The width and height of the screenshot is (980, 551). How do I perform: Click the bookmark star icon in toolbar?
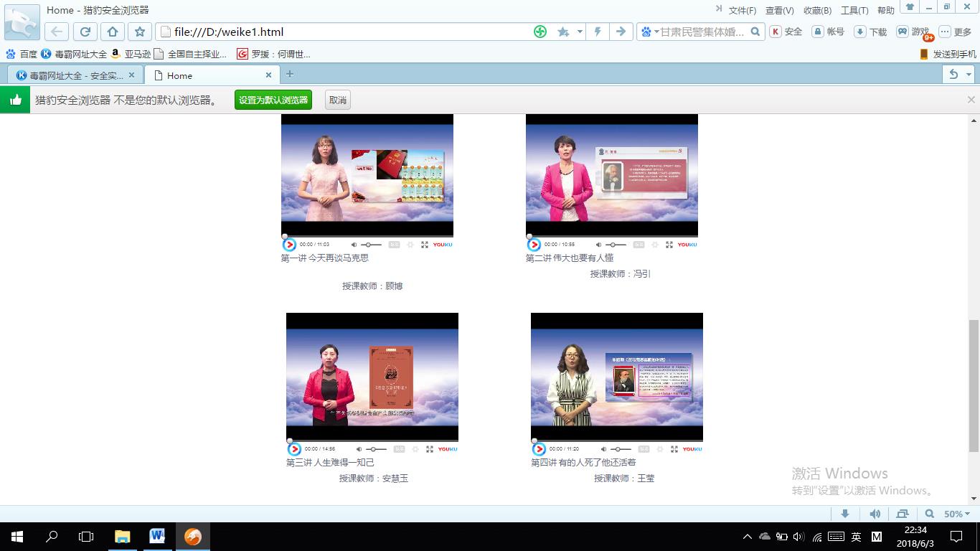pos(140,32)
